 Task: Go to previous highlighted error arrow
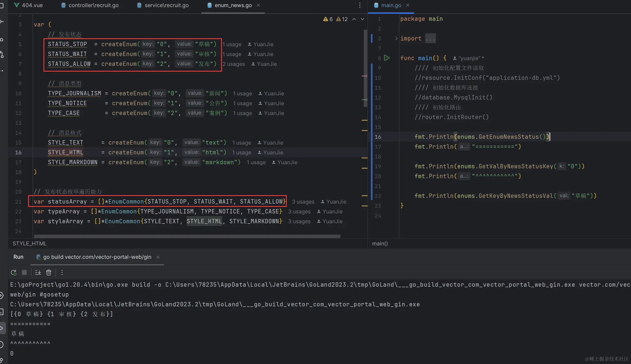[354, 19]
